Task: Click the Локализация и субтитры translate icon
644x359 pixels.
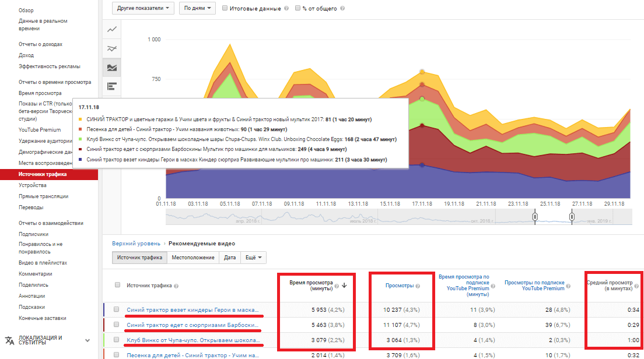Action: tap(10, 340)
